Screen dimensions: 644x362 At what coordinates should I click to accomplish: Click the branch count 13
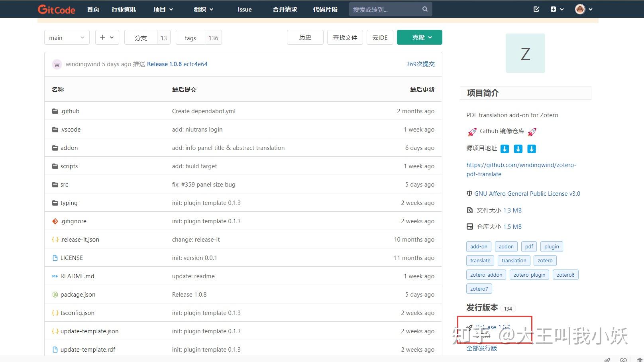tap(164, 38)
